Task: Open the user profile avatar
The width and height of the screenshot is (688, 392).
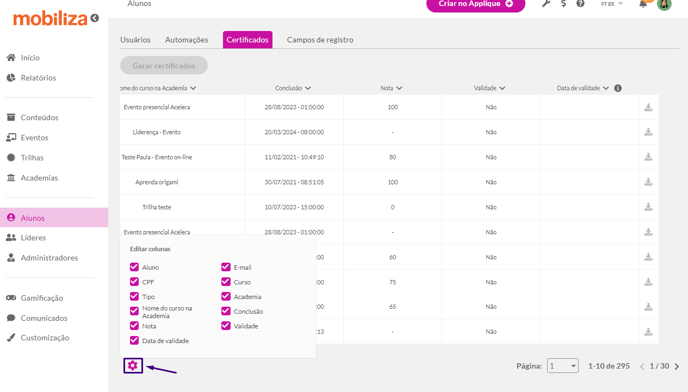Action: tap(664, 4)
